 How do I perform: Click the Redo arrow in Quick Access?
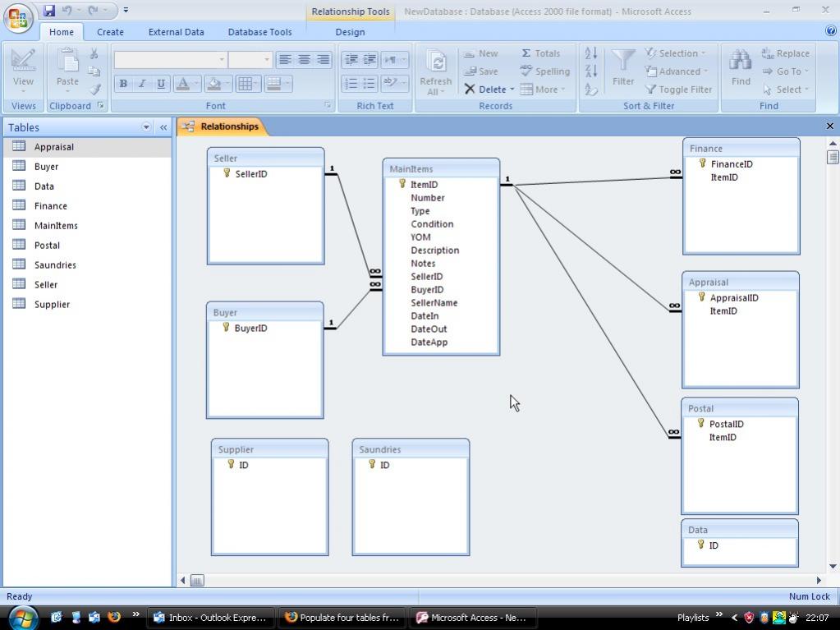click(93, 10)
